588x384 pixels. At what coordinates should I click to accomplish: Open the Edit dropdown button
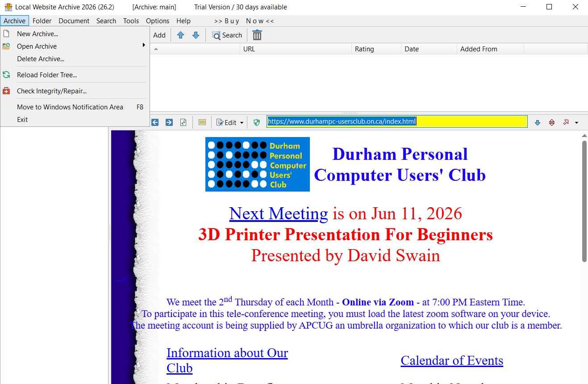[230, 122]
